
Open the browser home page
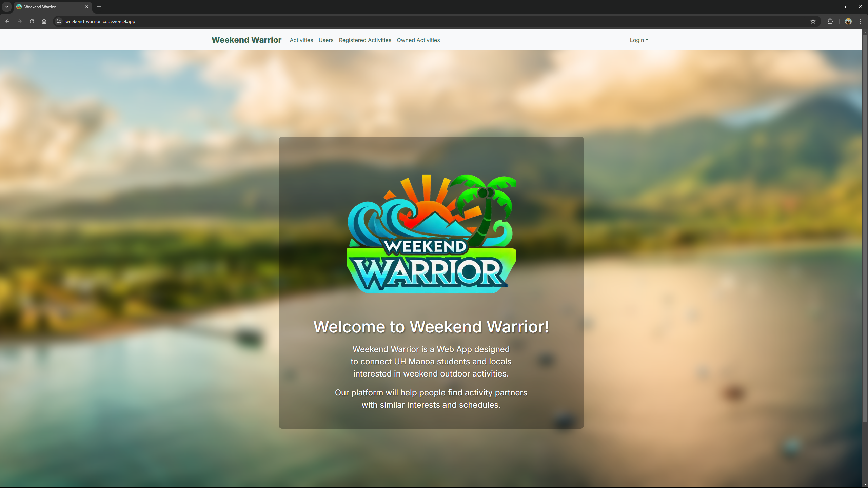tap(44, 21)
